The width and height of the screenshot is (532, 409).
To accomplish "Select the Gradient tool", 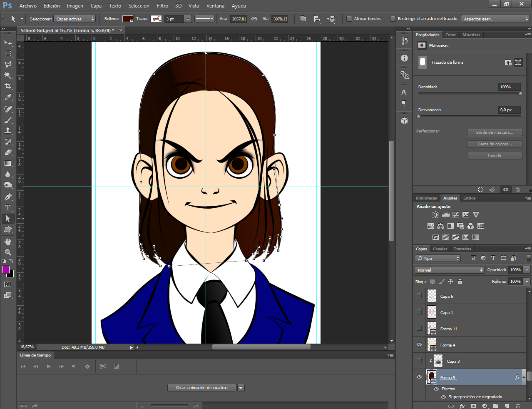I will pyautogui.click(x=8, y=163).
